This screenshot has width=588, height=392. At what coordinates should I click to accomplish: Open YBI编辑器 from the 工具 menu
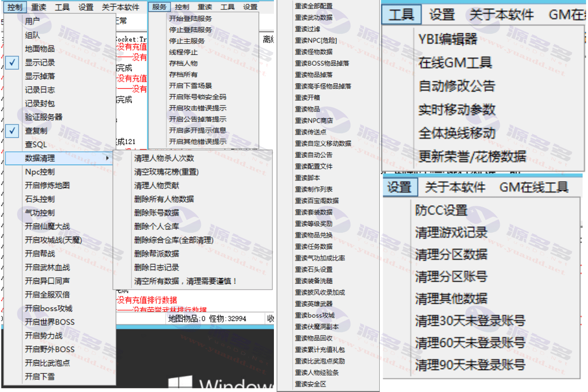pyautogui.click(x=448, y=39)
